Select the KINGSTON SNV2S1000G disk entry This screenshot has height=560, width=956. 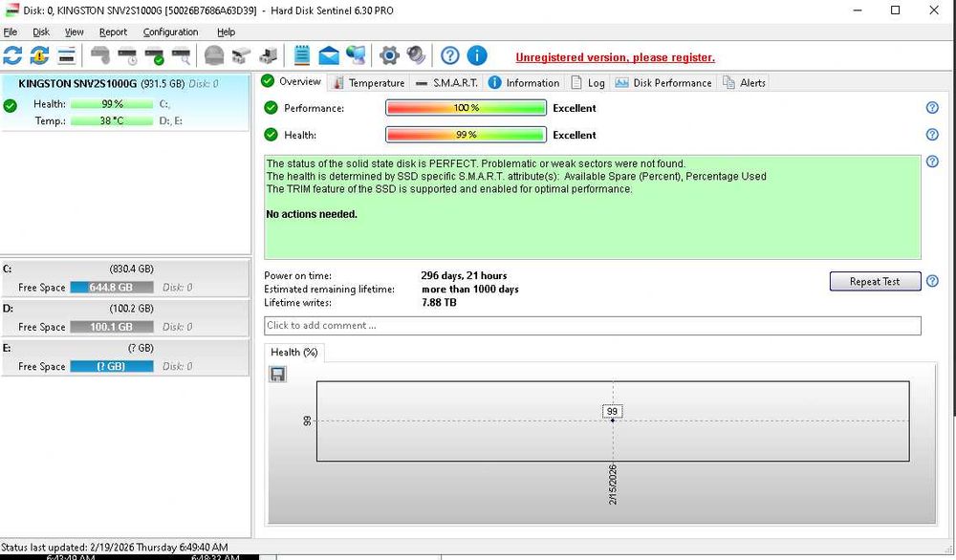coord(125,101)
